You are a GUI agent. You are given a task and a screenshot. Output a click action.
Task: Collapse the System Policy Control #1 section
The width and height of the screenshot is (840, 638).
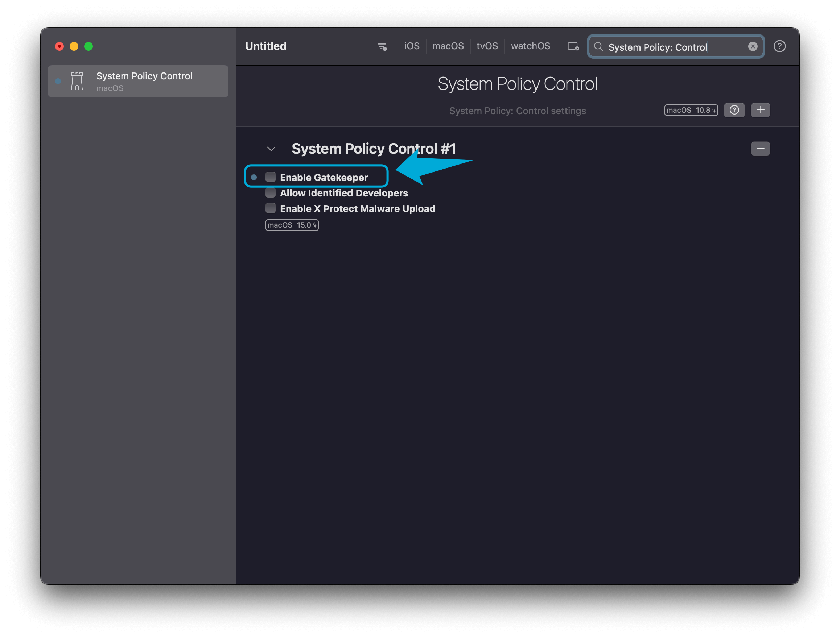pos(271,149)
